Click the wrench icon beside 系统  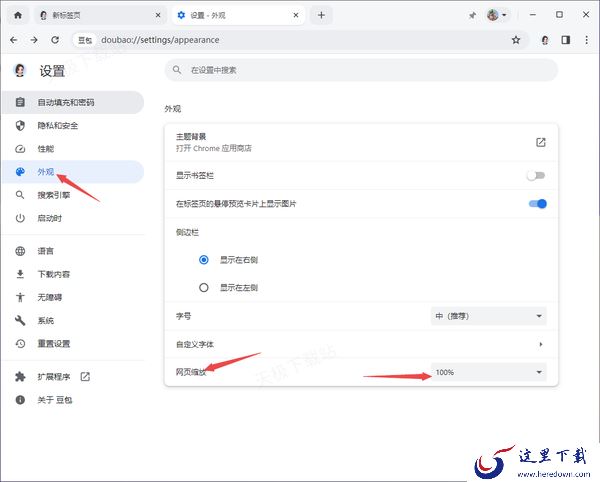[x=20, y=321]
